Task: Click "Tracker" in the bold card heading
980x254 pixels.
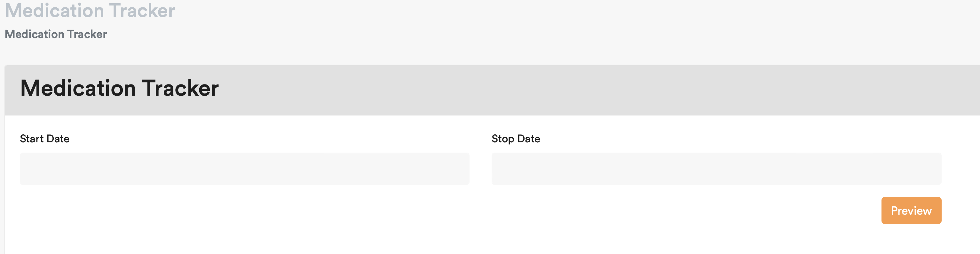Action: (x=180, y=88)
